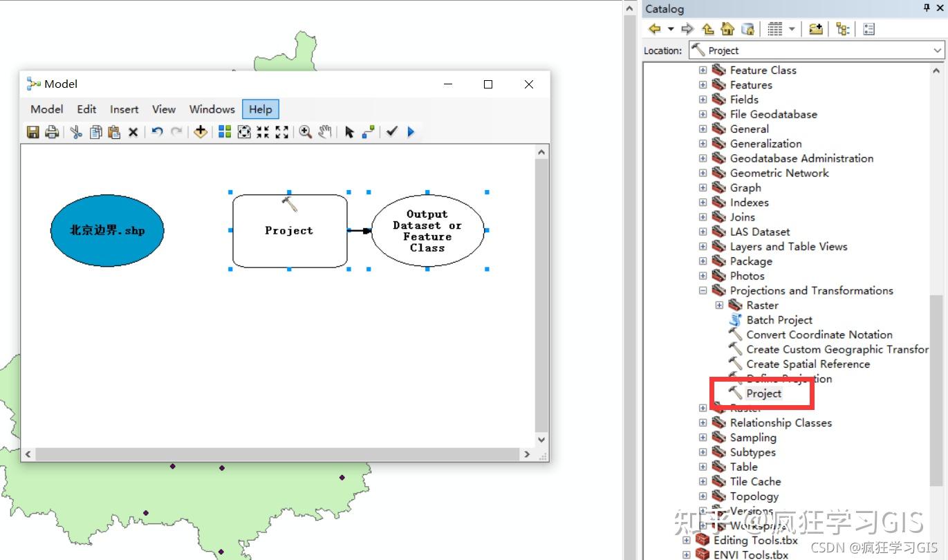Validate the model using the checkmark icon

392,131
